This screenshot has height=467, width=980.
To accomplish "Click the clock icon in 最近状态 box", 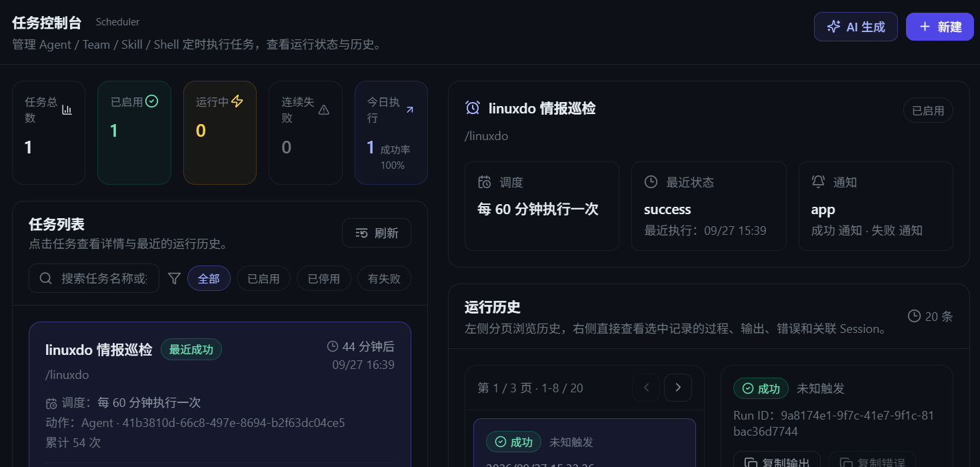I will [651, 181].
